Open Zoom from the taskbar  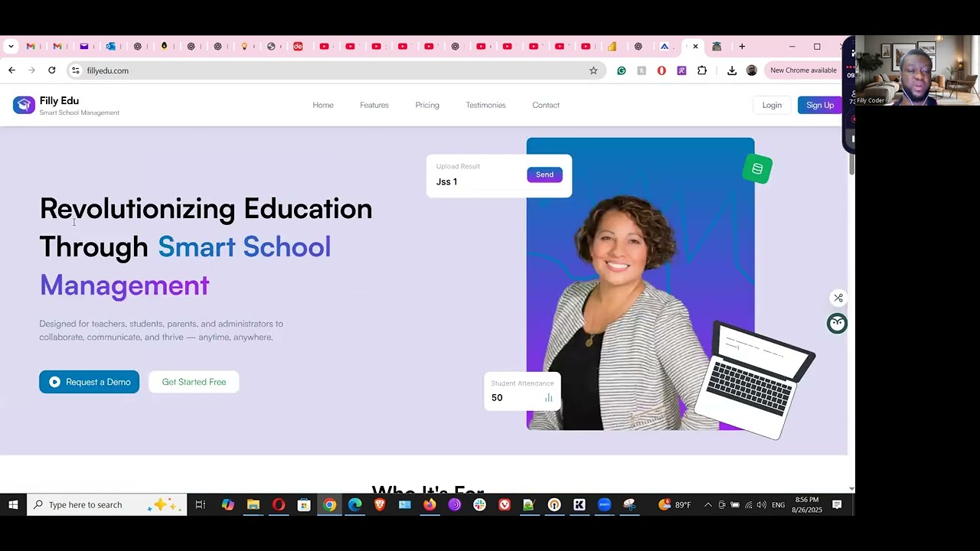point(604,504)
